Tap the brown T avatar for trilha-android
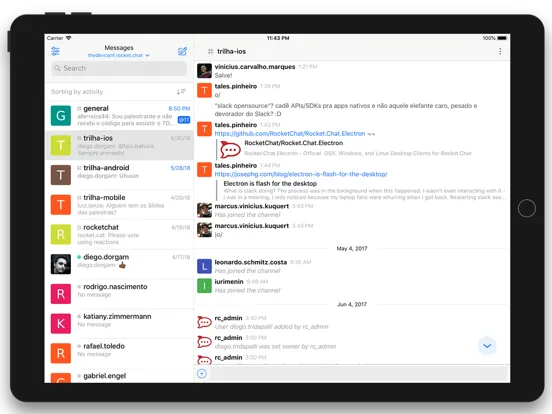The height and width of the screenshot is (414, 552). tap(61, 175)
